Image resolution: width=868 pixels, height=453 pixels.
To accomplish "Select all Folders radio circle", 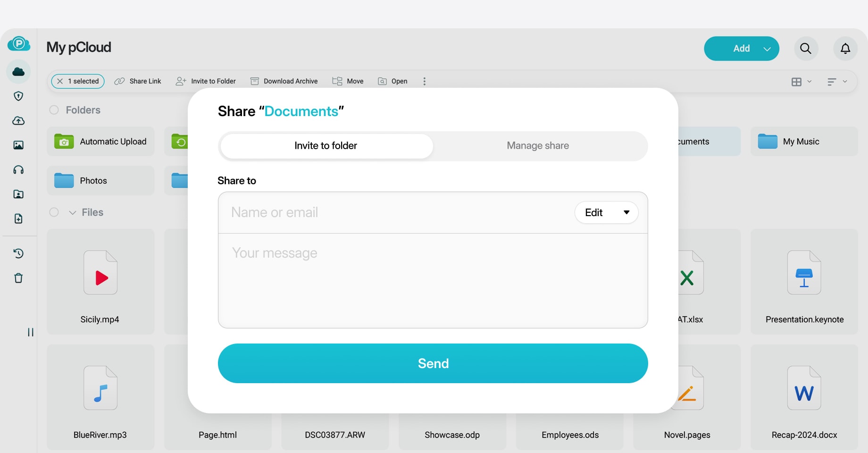I will point(54,110).
